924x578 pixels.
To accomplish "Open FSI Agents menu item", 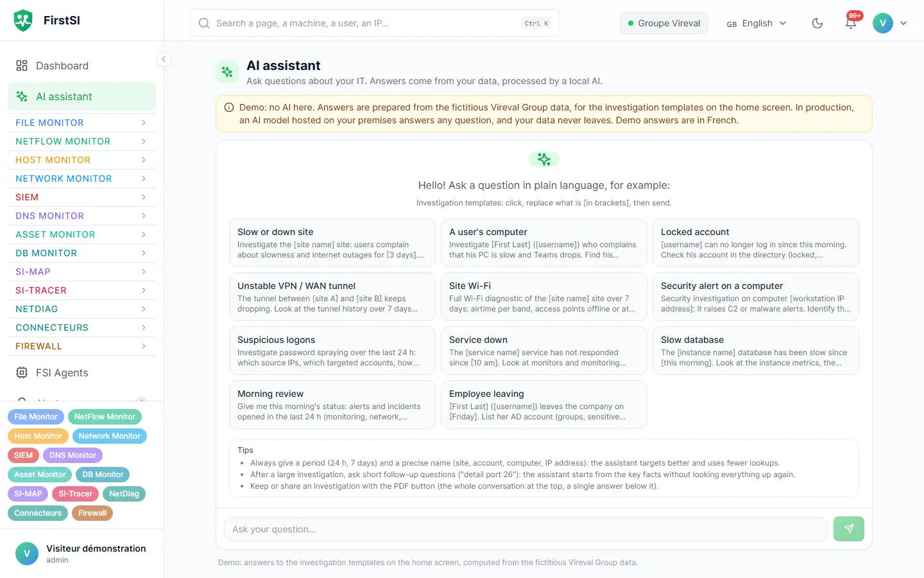I will tap(81, 372).
